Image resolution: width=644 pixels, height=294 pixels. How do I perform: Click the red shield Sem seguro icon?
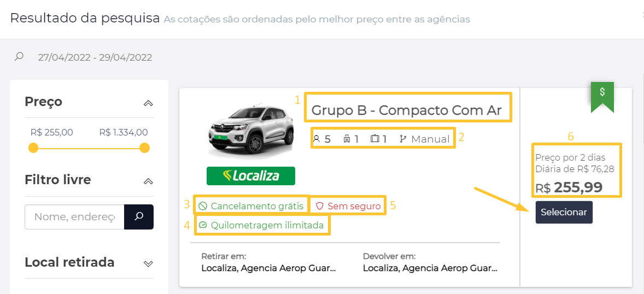[x=320, y=206]
